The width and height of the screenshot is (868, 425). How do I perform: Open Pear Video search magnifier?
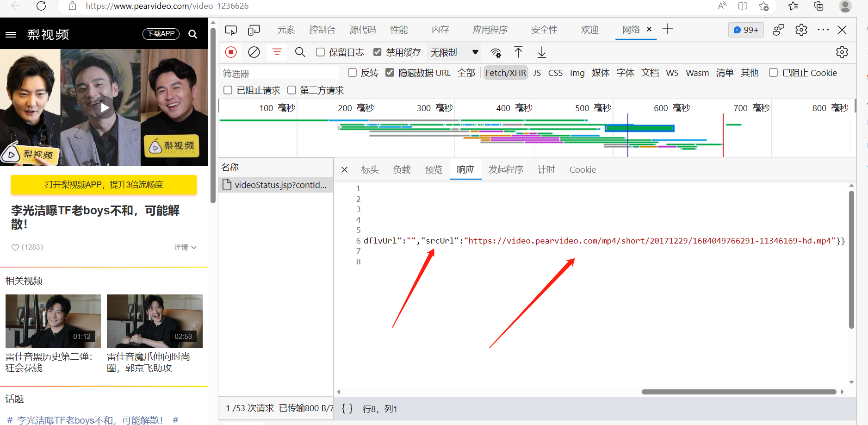point(192,34)
